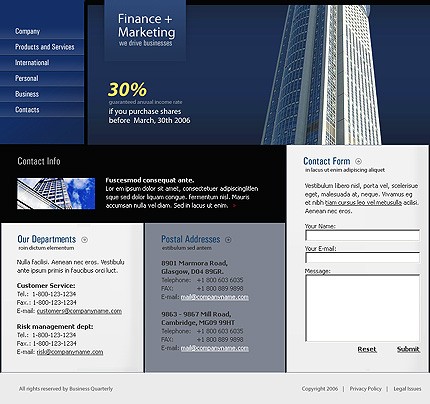Click the building thumbnail in Contact Info
This screenshot has height=404, width=430.
(56, 194)
